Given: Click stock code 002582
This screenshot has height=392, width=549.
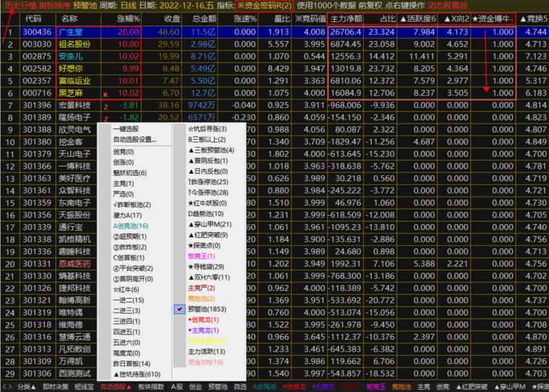Looking at the screenshot, I should [37, 69].
